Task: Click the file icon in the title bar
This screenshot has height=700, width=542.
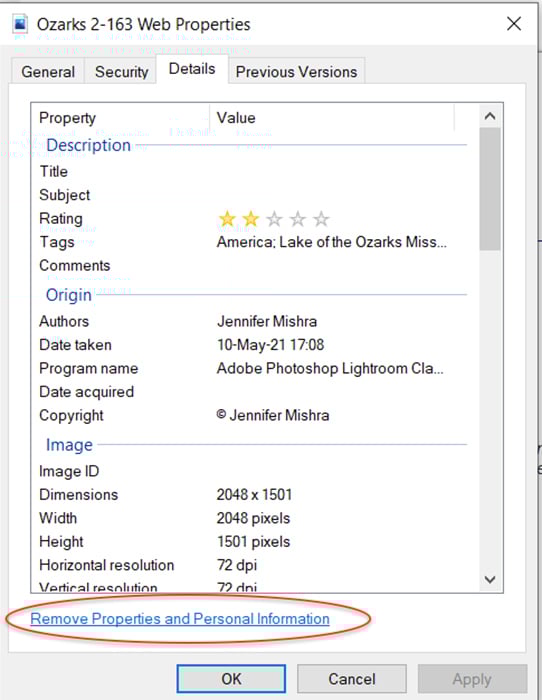Action: (x=20, y=24)
